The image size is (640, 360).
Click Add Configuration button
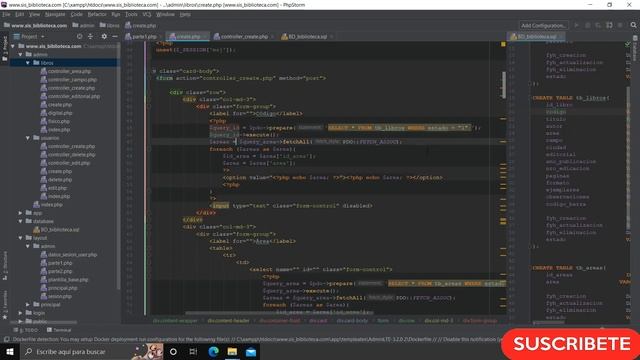point(543,25)
